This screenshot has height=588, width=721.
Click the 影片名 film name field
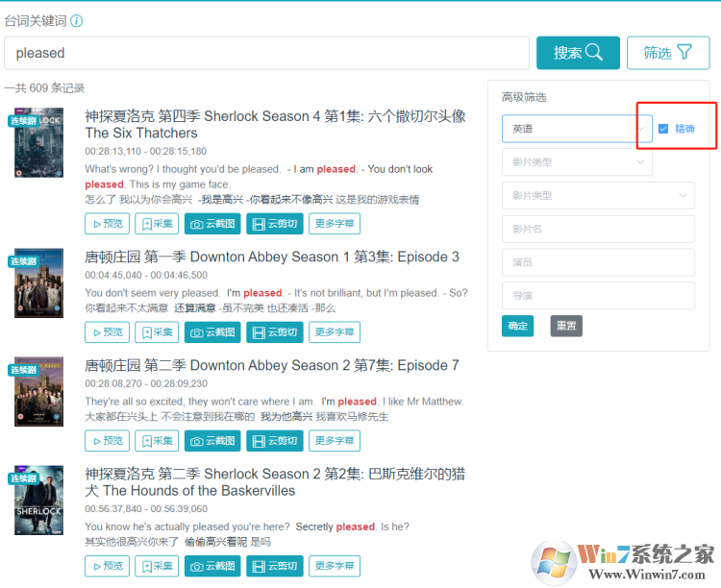(598, 229)
